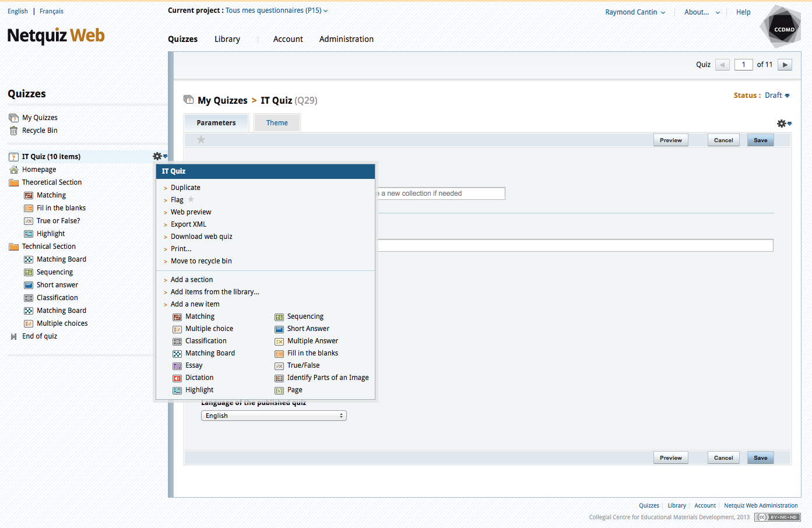The width and height of the screenshot is (812, 528).
Task: Click the top Cancel button
Action: point(723,140)
